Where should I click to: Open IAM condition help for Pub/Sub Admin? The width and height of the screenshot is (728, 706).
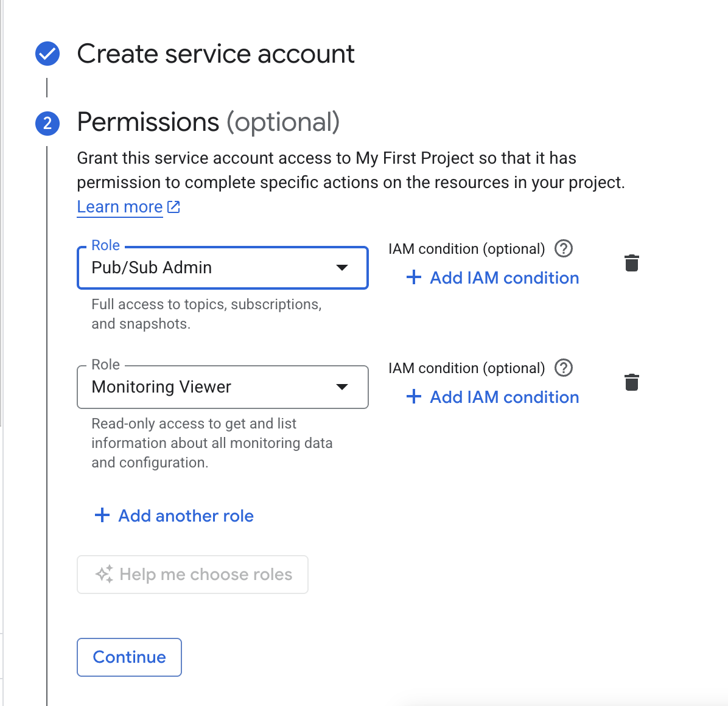click(564, 249)
